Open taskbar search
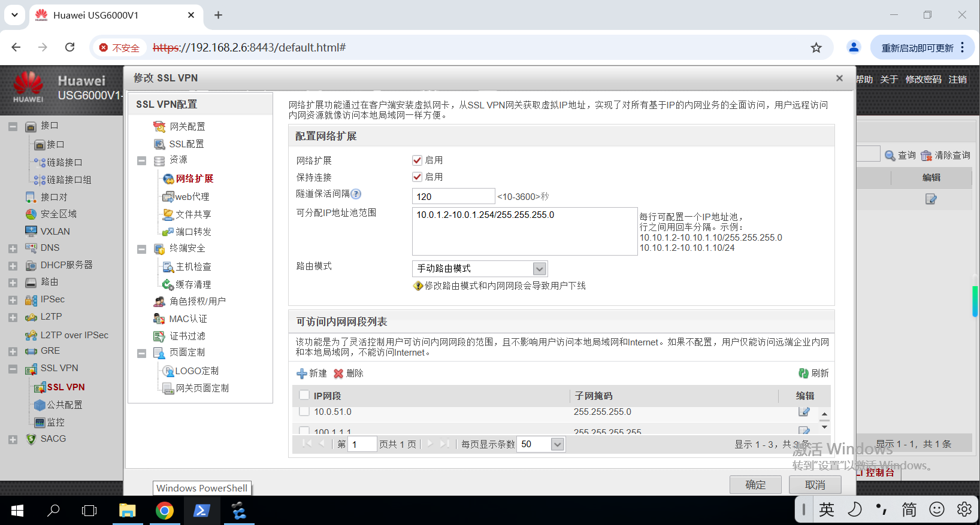The height and width of the screenshot is (525, 980). click(x=53, y=510)
